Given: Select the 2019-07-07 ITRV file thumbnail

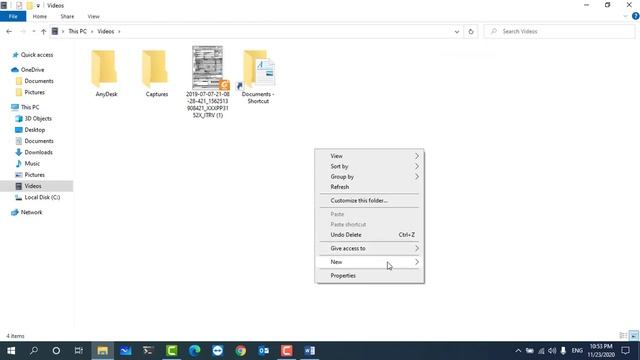Looking at the screenshot, I should 207,68.
